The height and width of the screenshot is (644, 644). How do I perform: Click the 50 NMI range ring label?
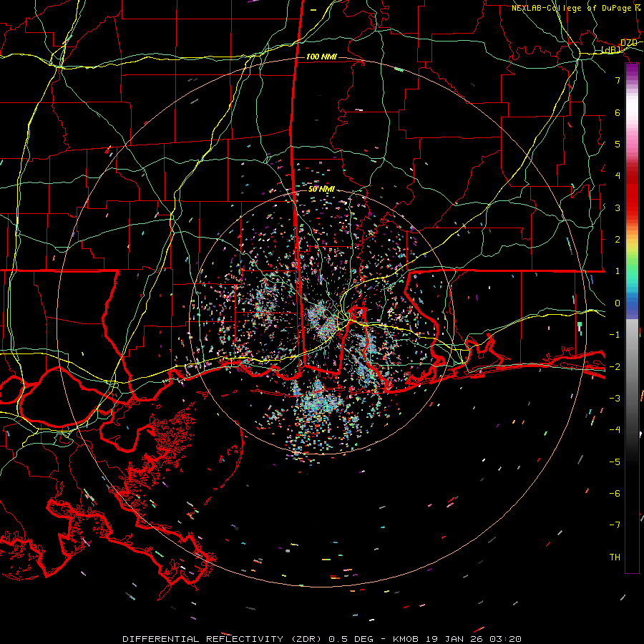pos(321,190)
